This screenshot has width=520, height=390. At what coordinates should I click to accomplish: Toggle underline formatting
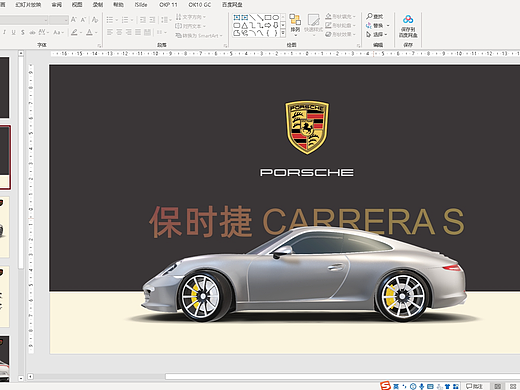(x=13, y=32)
